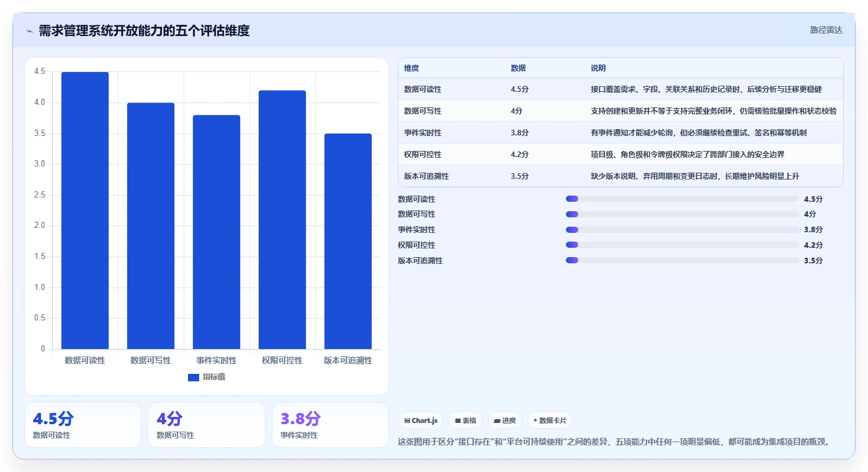Image resolution: width=868 pixels, height=472 pixels.
Task: Click the 4.2分 value in the table
Action: click(x=519, y=155)
